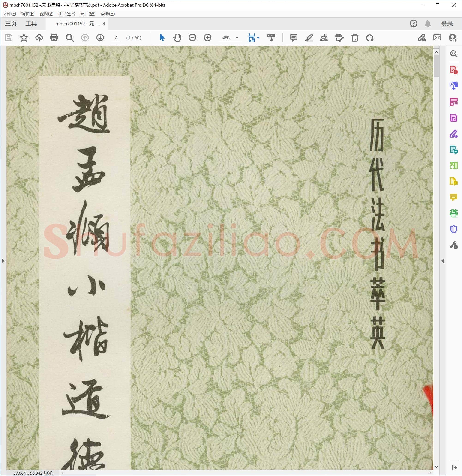Open Help question mark icon
Viewport: 462px width, 476px height.
[x=413, y=24]
